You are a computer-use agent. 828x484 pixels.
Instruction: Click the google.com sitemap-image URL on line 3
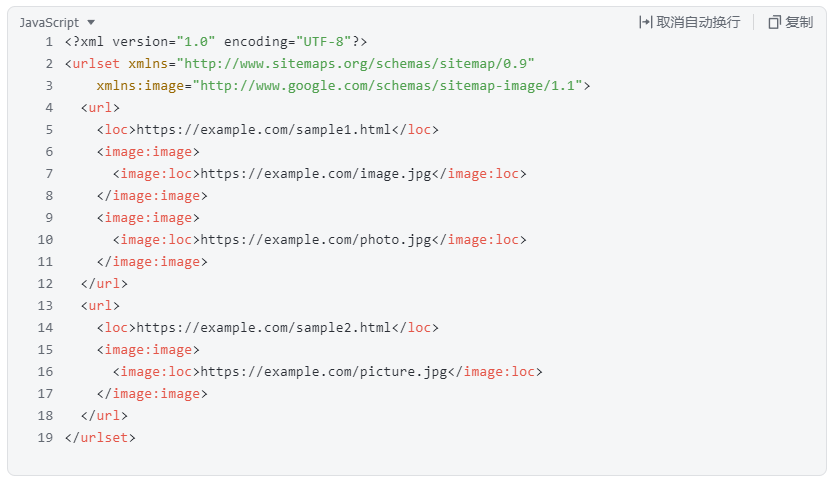pyautogui.click(x=388, y=86)
